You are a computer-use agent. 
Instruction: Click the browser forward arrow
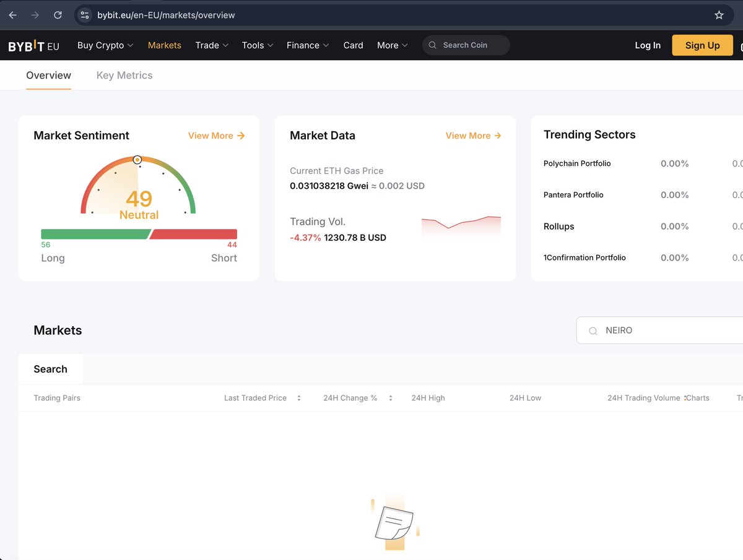coord(35,15)
